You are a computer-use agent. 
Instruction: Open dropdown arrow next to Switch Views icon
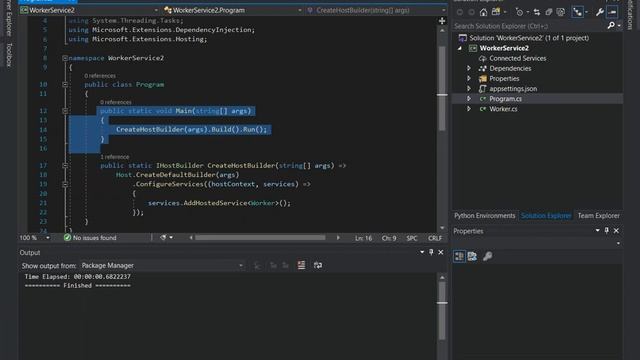click(x=505, y=12)
